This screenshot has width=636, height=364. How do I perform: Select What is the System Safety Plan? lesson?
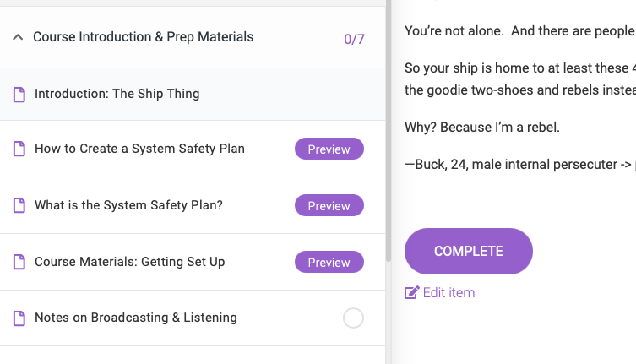(x=128, y=205)
